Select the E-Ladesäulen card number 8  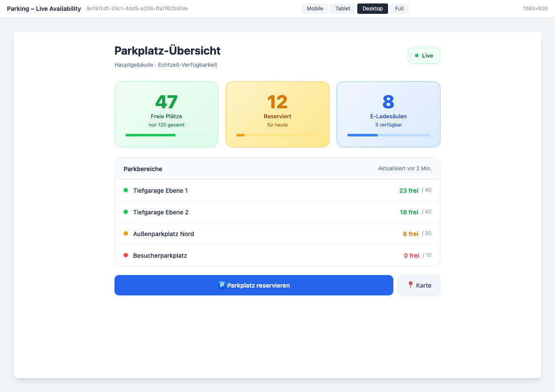click(388, 102)
